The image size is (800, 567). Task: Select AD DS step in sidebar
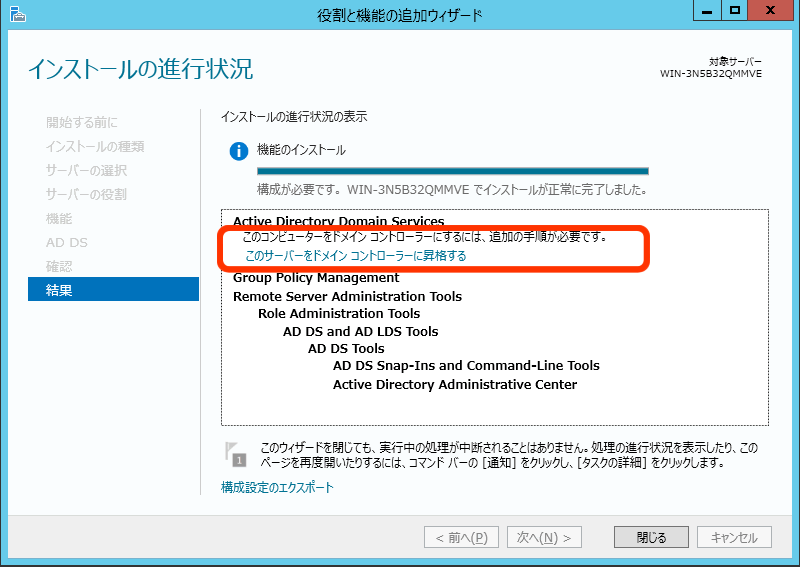tap(66, 242)
